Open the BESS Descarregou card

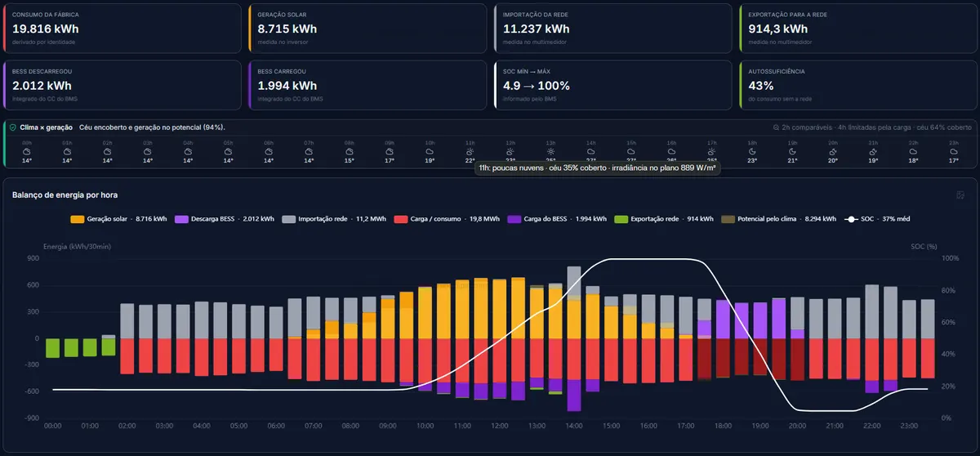coord(122,84)
